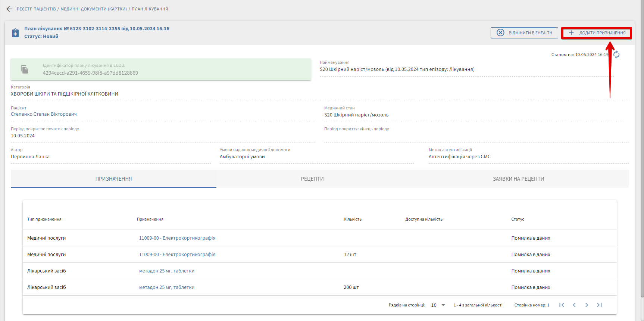Switch to the Рецепти tab
The height and width of the screenshot is (321, 644).
312,179
